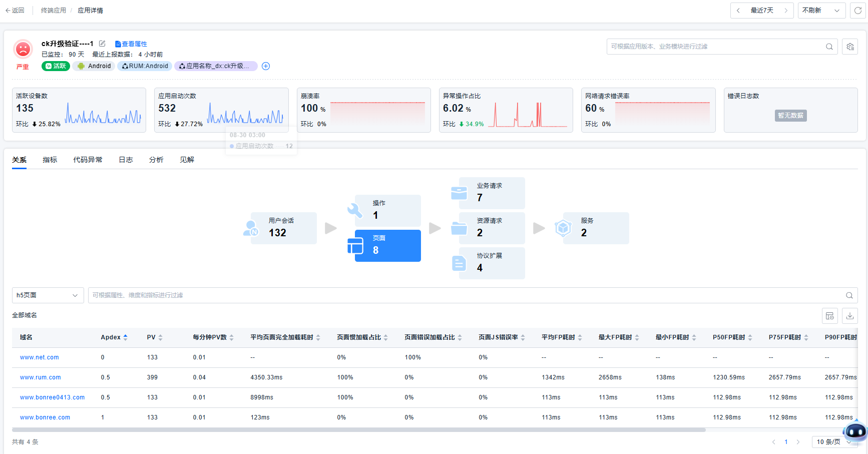
Task: Click the edit pencil icon beside application name
Action: coord(102,44)
